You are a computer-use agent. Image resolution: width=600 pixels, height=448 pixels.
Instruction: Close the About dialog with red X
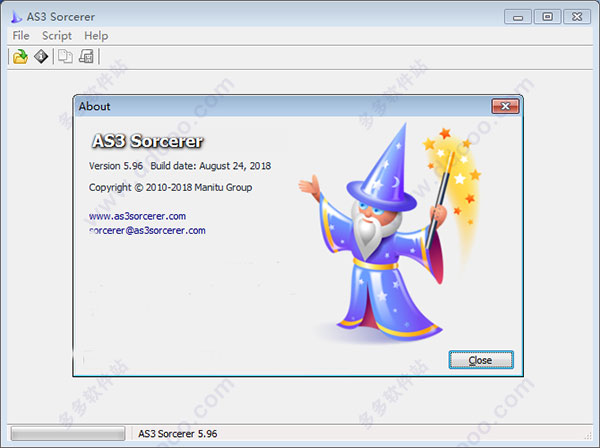[505, 106]
